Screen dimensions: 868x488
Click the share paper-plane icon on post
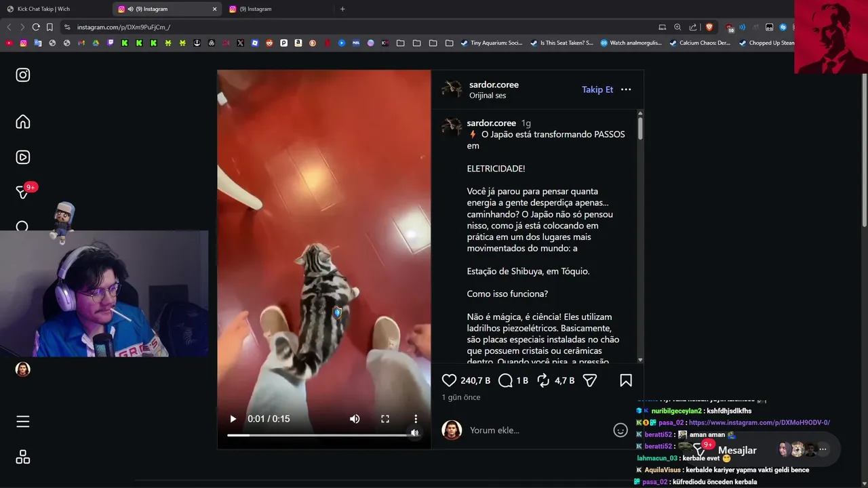pyautogui.click(x=590, y=381)
